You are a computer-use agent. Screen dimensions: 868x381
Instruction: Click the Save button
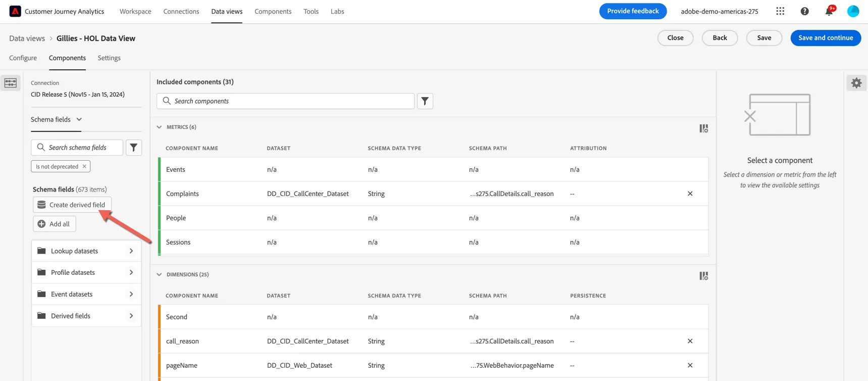click(764, 38)
